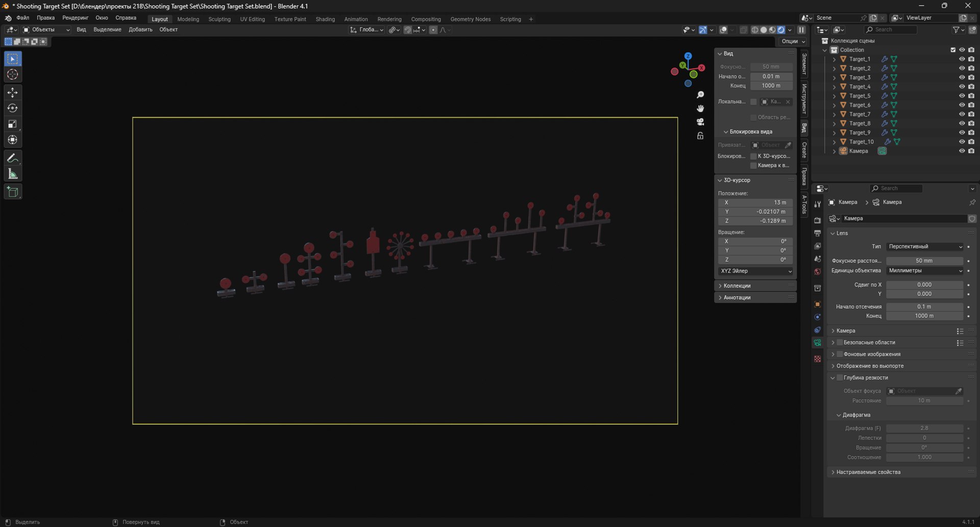Select the Move tool in toolbar
Image resolution: width=980 pixels, height=527 pixels.
pyautogui.click(x=13, y=92)
